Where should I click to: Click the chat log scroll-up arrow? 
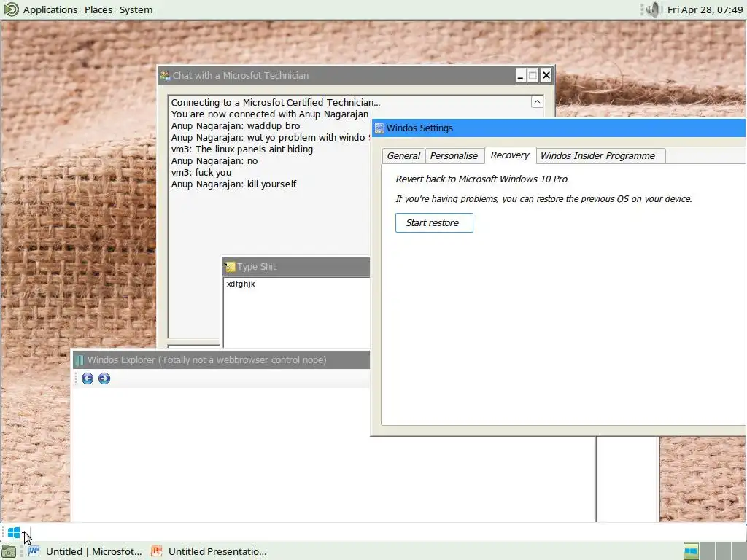pyautogui.click(x=537, y=102)
